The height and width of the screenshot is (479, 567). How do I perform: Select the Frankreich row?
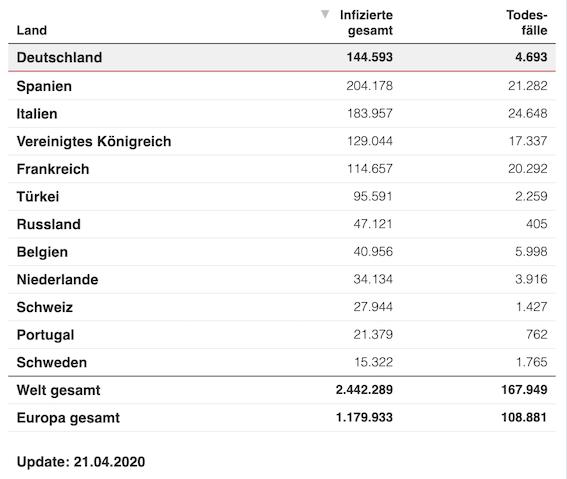tap(282, 169)
